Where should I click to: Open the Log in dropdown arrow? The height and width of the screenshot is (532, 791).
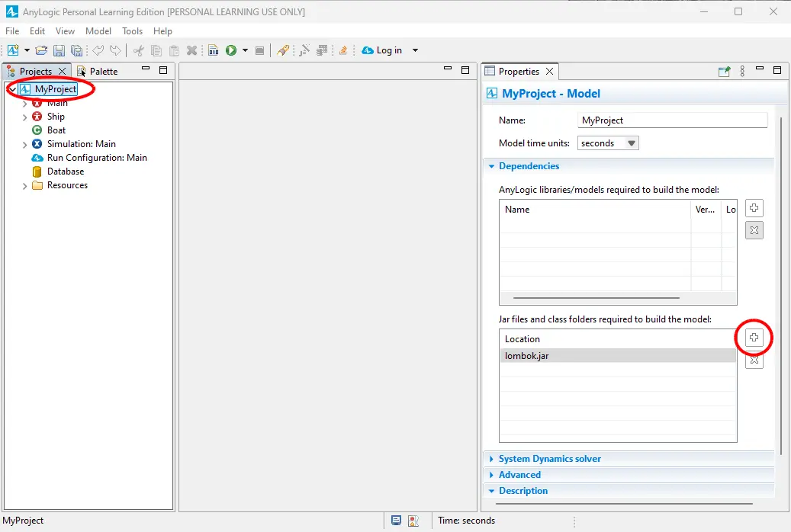[x=415, y=50]
